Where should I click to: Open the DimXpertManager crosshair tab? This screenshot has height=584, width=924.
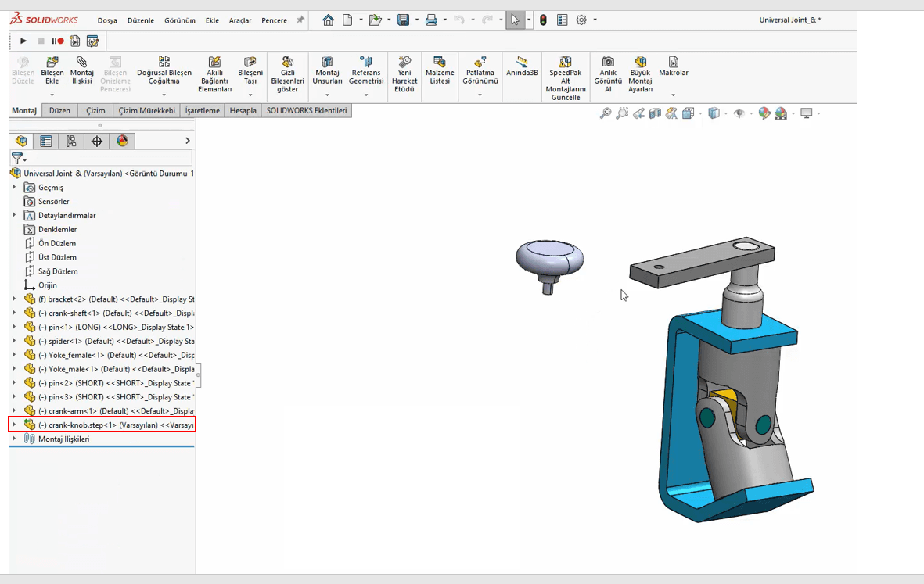pos(97,141)
